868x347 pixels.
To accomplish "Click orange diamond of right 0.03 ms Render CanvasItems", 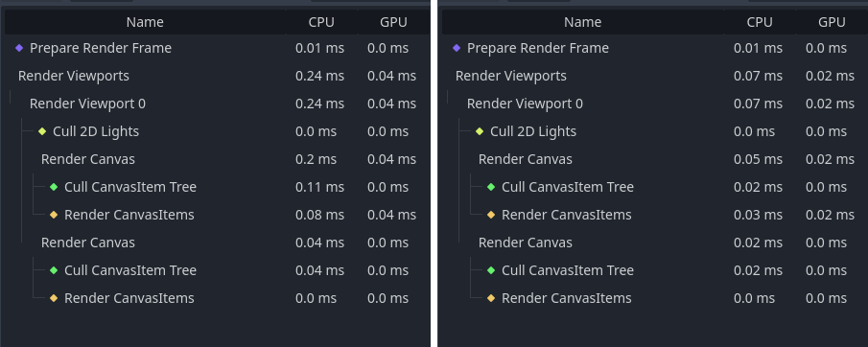I will [x=491, y=215].
